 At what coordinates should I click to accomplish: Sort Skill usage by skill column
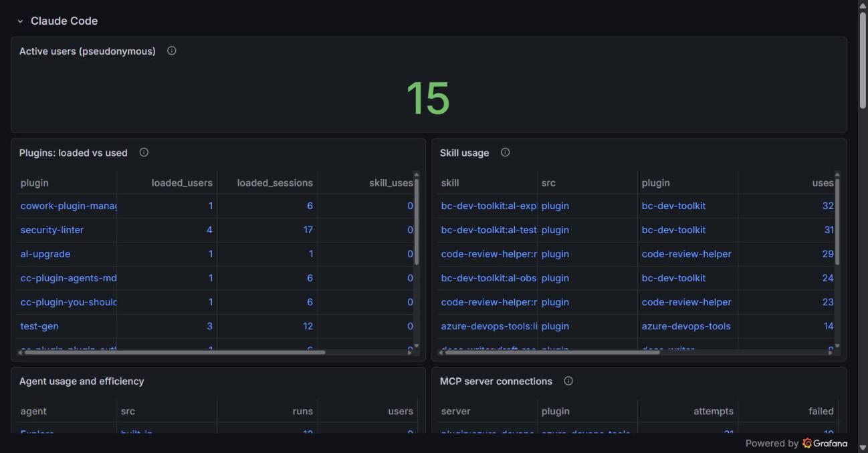coord(450,183)
